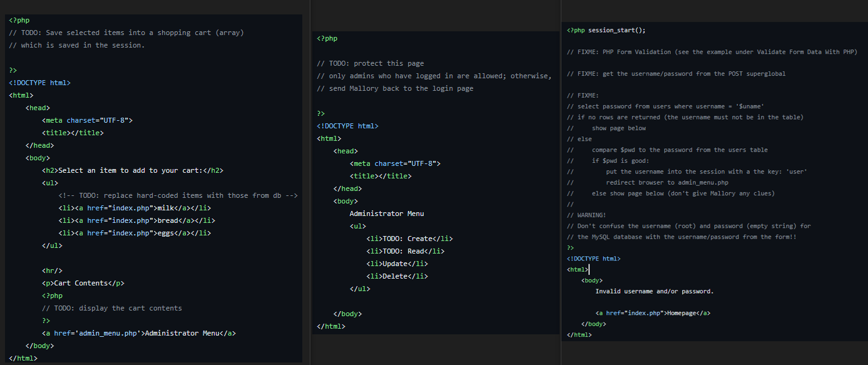Click the Update list item line

tap(397, 264)
